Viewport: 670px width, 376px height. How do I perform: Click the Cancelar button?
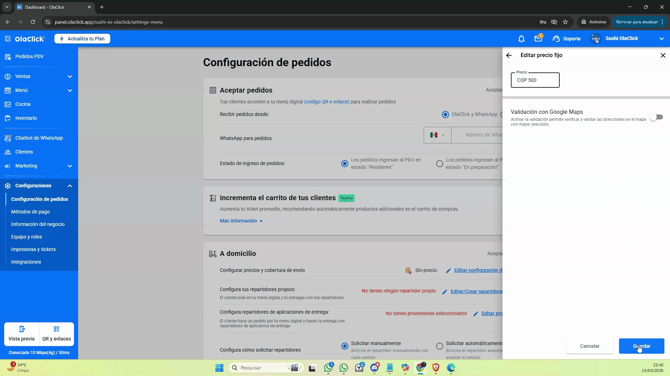[x=589, y=346]
